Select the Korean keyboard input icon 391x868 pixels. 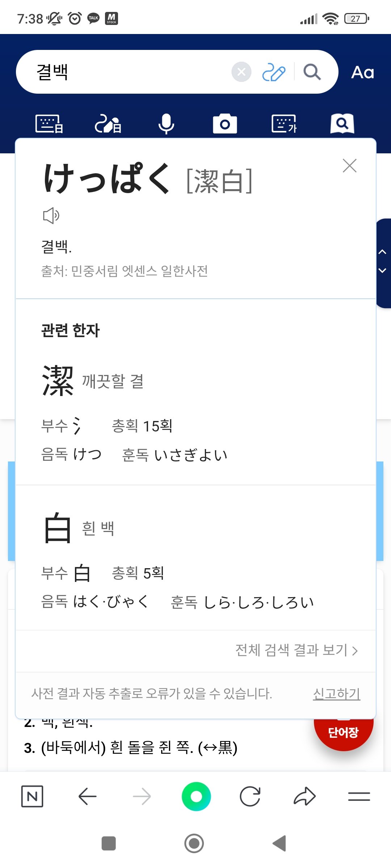click(x=284, y=124)
